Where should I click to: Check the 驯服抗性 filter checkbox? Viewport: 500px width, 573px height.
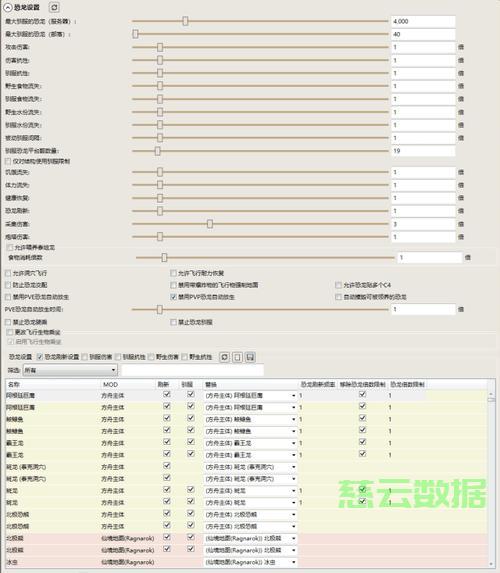(118, 357)
